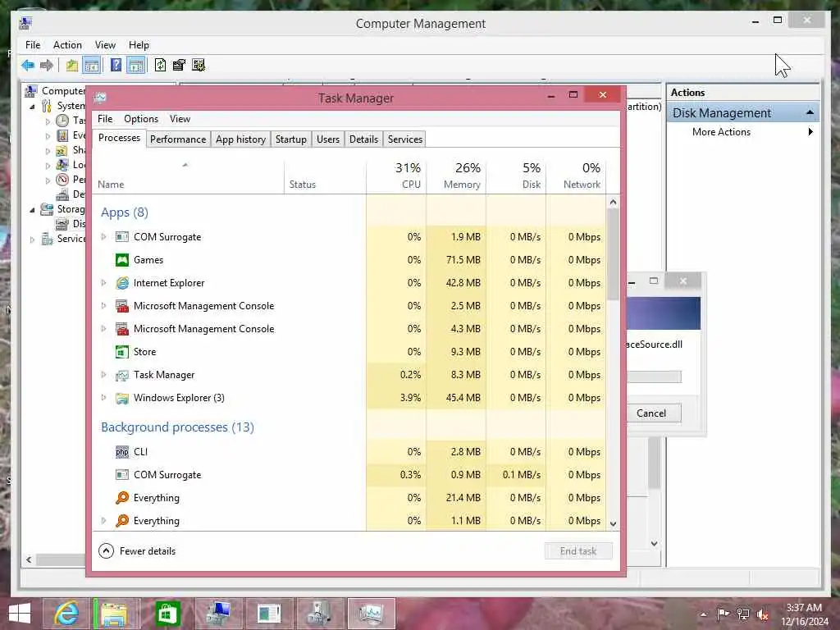This screenshot has height=630, width=840.
Task: Click the first Everything magnifier icon
Action: click(122, 498)
